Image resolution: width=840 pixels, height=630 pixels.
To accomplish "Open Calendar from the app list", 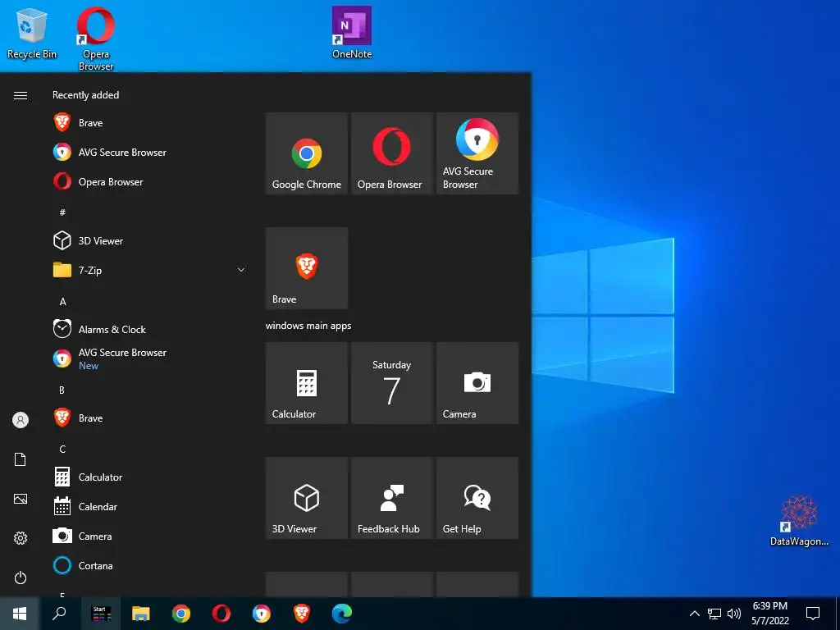I will tap(150, 506).
